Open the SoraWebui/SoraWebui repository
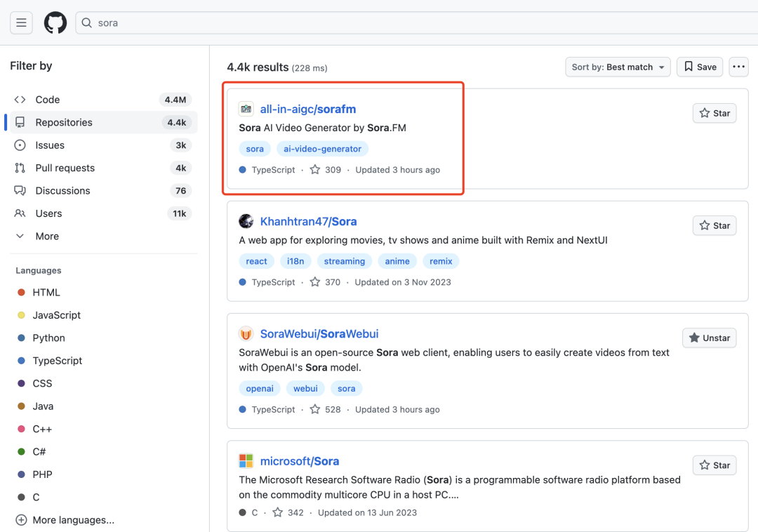Screen dimensions: 758x532 (319, 334)
